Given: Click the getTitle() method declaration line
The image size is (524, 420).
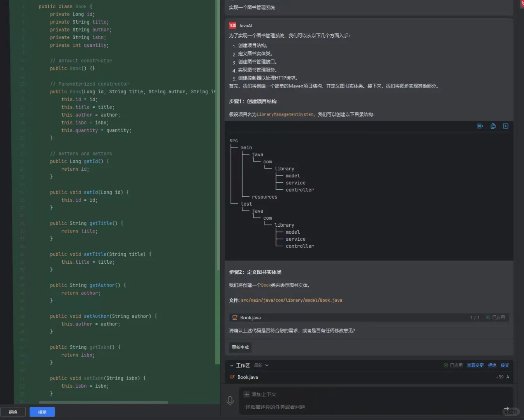Looking at the screenshot, I should [x=87, y=224].
